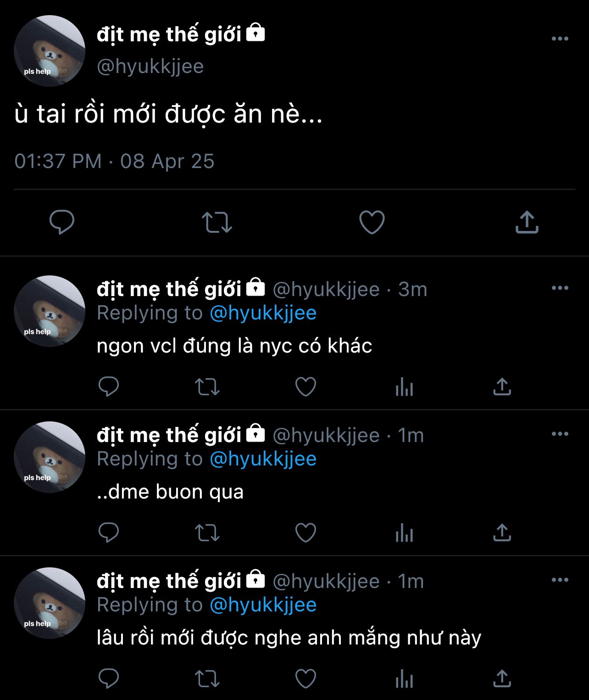Reply to the main tweet
Viewport: 589px width, 700px height.
[x=62, y=222]
